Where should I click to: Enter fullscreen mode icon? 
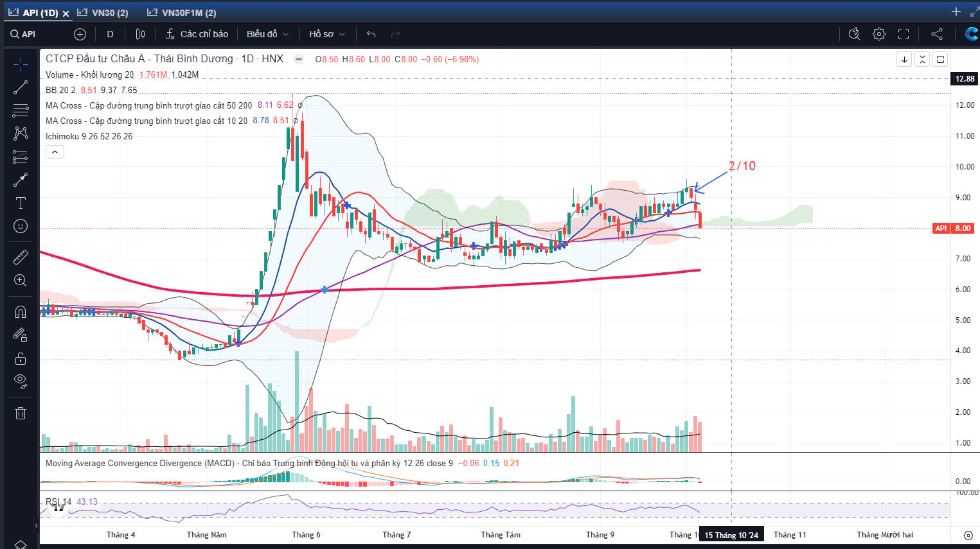click(904, 34)
